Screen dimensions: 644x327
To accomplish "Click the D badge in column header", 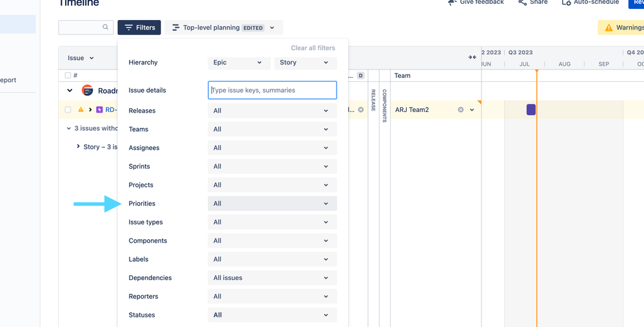I will pyautogui.click(x=360, y=75).
